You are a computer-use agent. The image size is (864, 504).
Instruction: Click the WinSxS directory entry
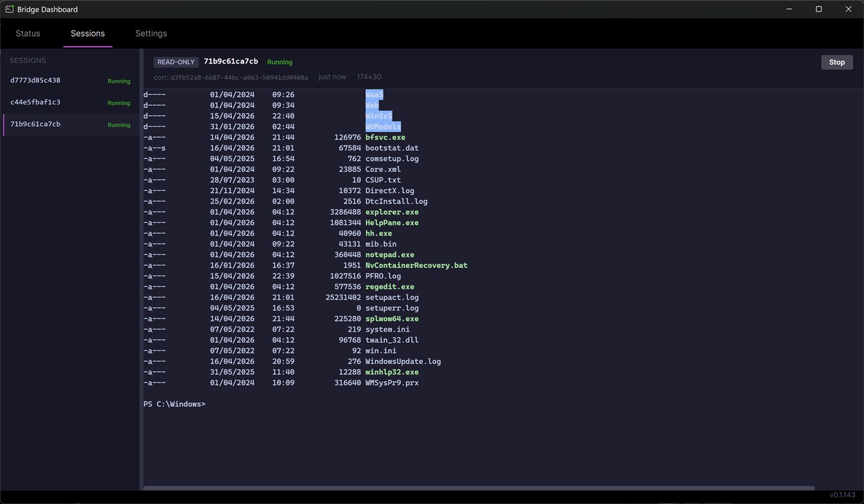pyautogui.click(x=379, y=116)
